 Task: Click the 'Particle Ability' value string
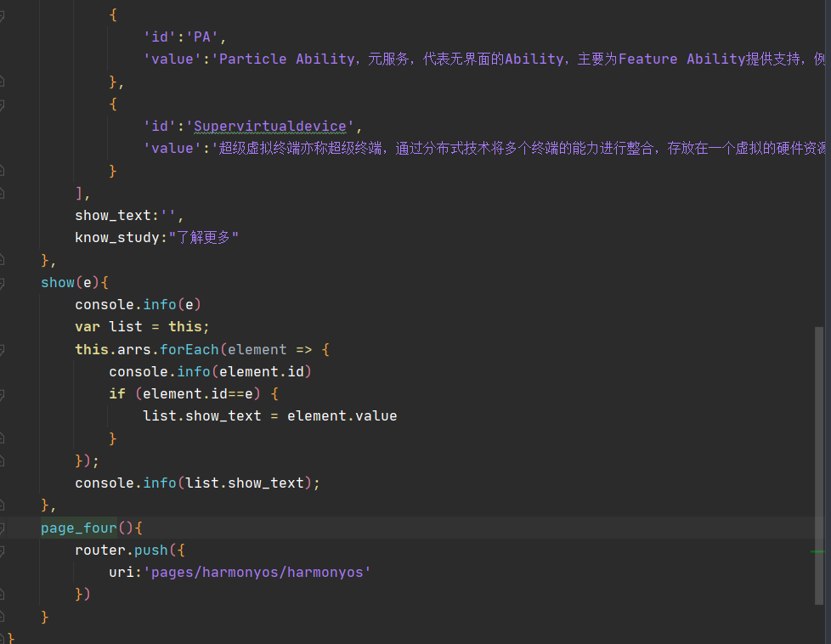click(x=519, y=59)
